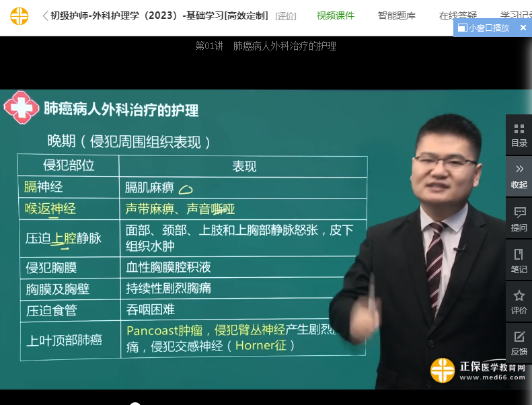Viewport: 532px width, 405px height.
Task: Open the 提问 question icon
Action: (519, 219)
